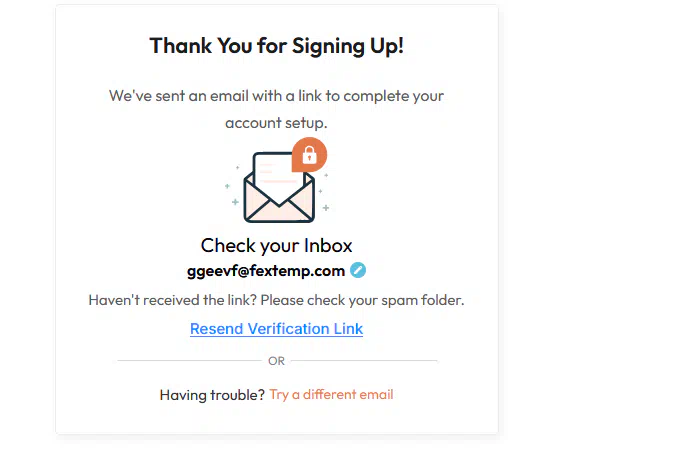The width and height of the screenshot is (691, 476).
Task: Click the Thank You for Signing Up heading
Action: pyautogui.click(x=276, y=46)
